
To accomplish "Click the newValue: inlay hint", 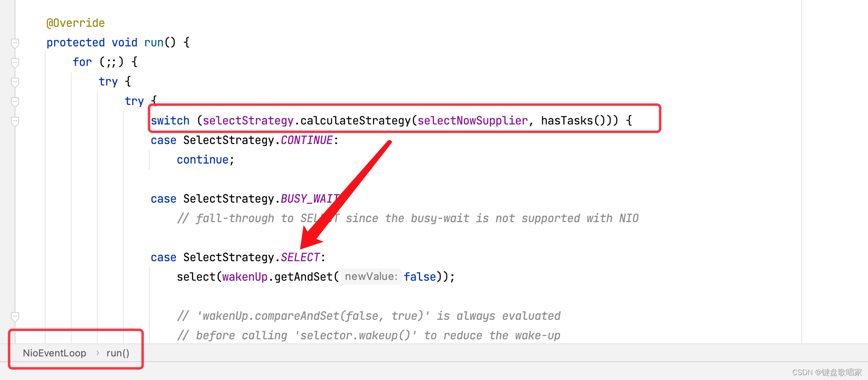I will [x=371, y=277].
